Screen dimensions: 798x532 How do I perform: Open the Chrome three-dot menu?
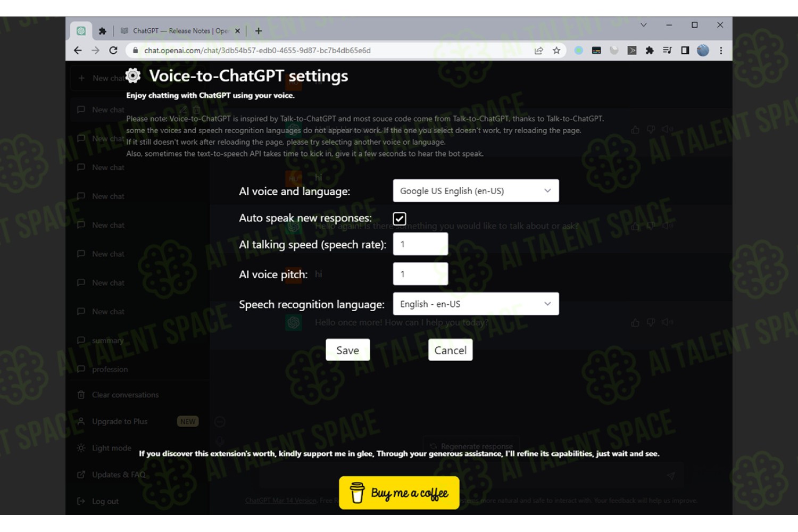[x=721, y=51]
